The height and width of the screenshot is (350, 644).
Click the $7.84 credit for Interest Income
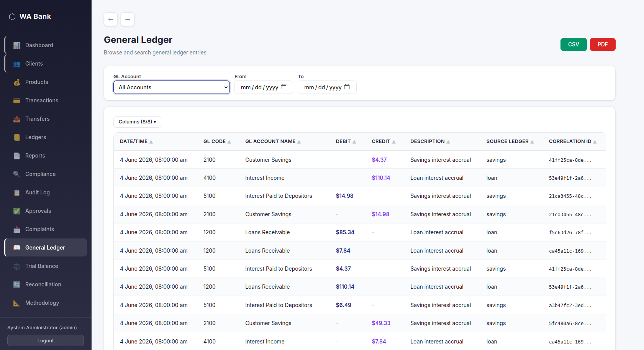coord(379,342)
